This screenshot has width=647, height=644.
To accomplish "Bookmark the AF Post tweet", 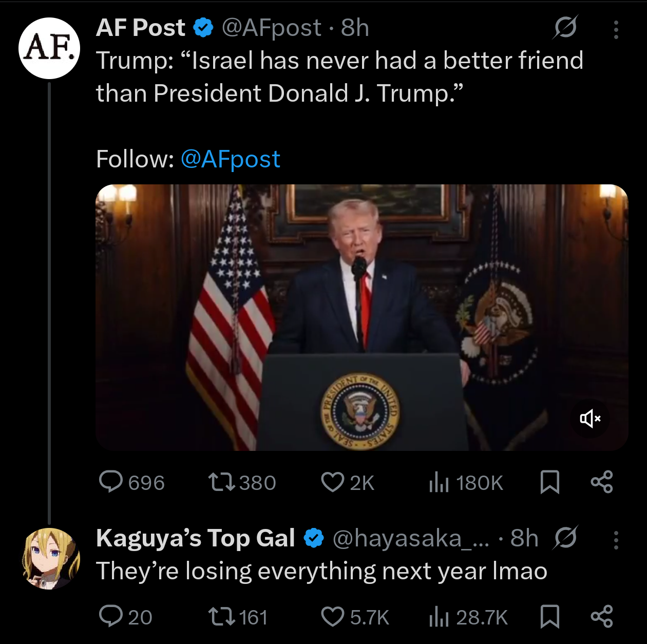I will point(549,482).
